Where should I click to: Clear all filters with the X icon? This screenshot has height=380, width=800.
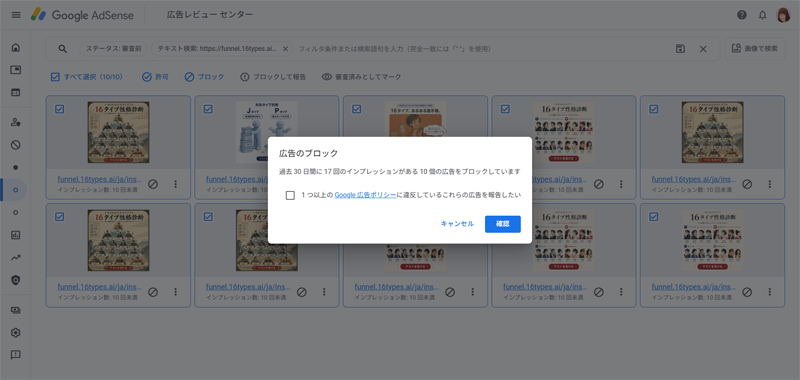(703, 49)
